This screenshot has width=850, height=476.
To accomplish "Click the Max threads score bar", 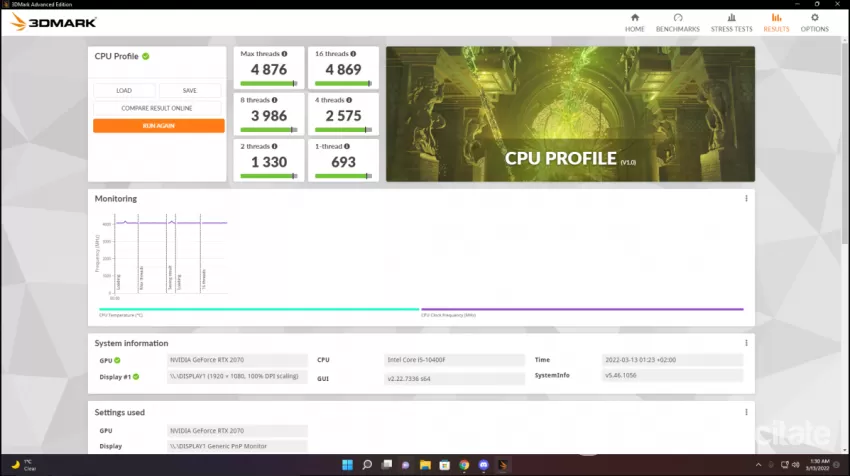I will tap(269, 83).
